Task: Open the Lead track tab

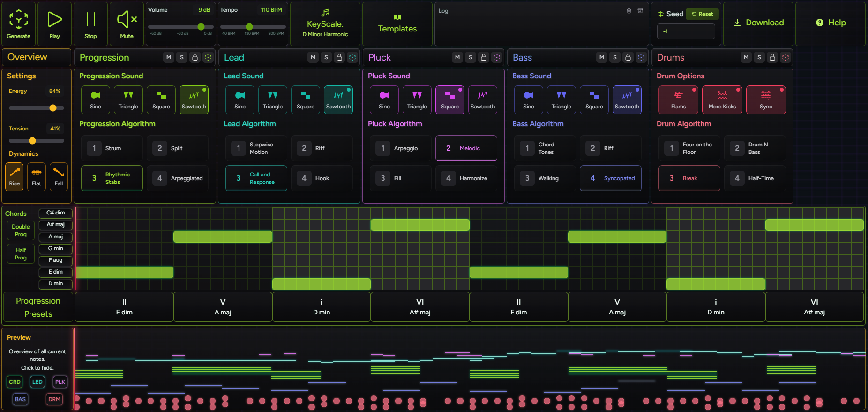Action: (234, 58)
